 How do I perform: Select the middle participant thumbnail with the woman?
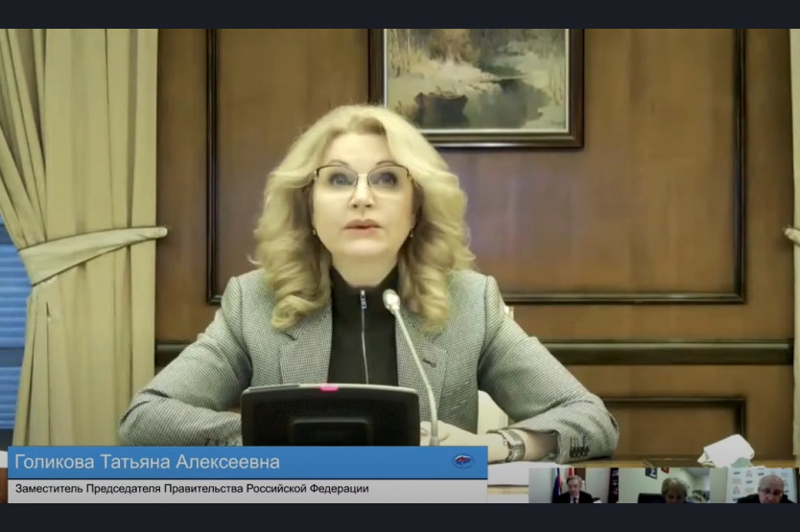point(664,485)
